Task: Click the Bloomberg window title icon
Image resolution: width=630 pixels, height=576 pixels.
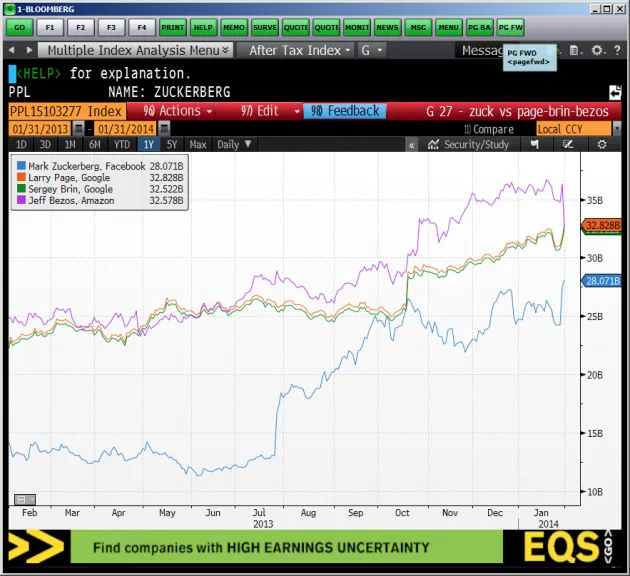Action: coord(10,8)
